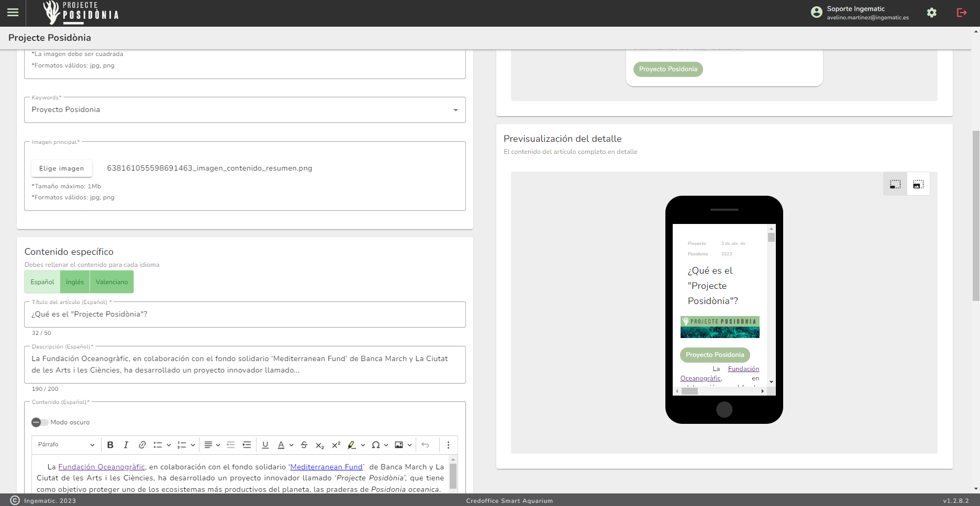Image resolution: width=980 pixels, height=506 pixels.
Task: Switch to the Valenciano language tab
Action: pos(112,282)
